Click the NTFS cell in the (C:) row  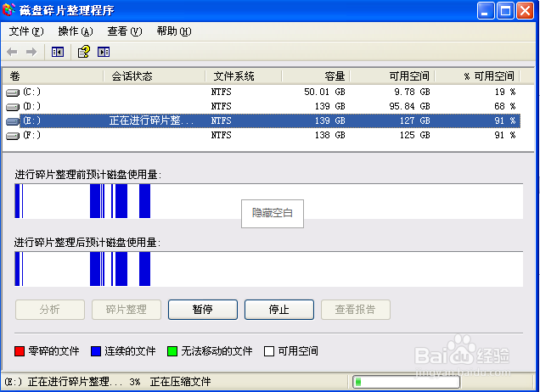click(x=221, y=92)
